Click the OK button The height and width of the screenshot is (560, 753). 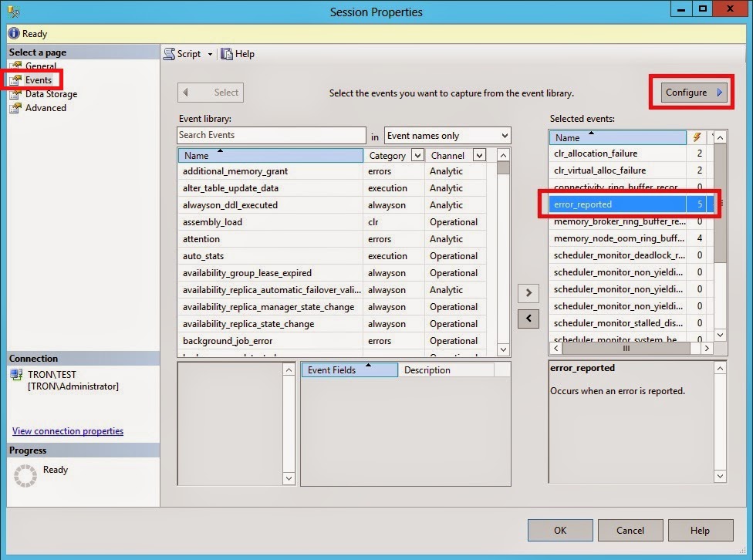click(x=560, y=530)
